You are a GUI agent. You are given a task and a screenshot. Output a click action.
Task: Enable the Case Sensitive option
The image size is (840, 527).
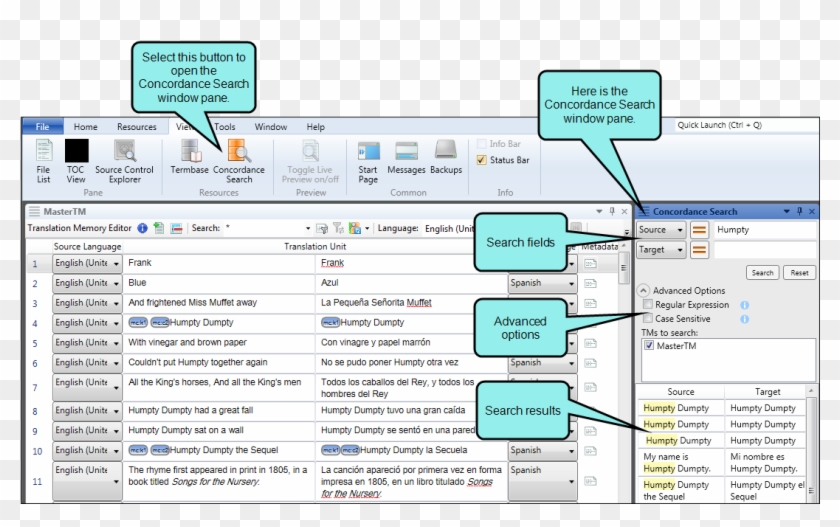pyautogui.click(x=648, y=318)
